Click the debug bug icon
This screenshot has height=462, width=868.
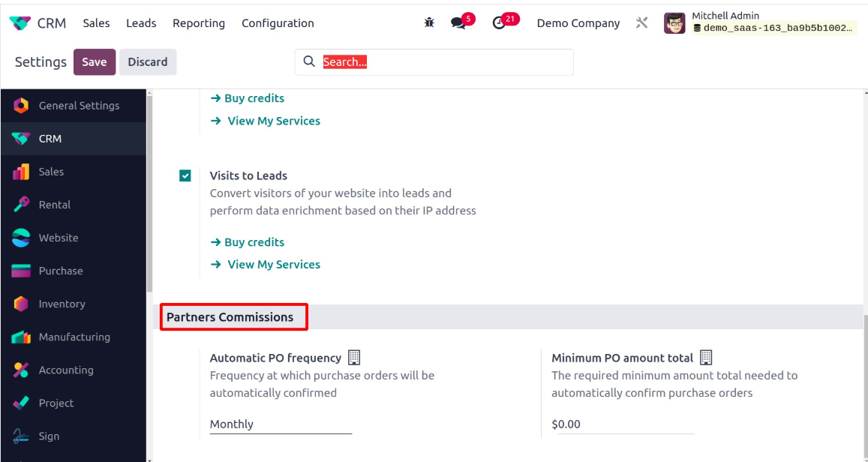429,22
